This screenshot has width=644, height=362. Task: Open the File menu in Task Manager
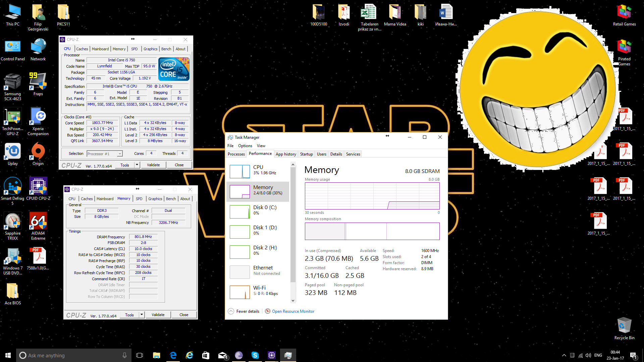pyautogui.click(x=230, y=146)
